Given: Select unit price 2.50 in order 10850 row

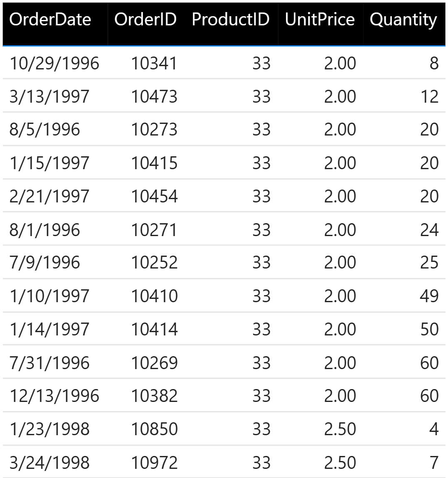Looking at the screenshot, I should [x=340, y=429].
